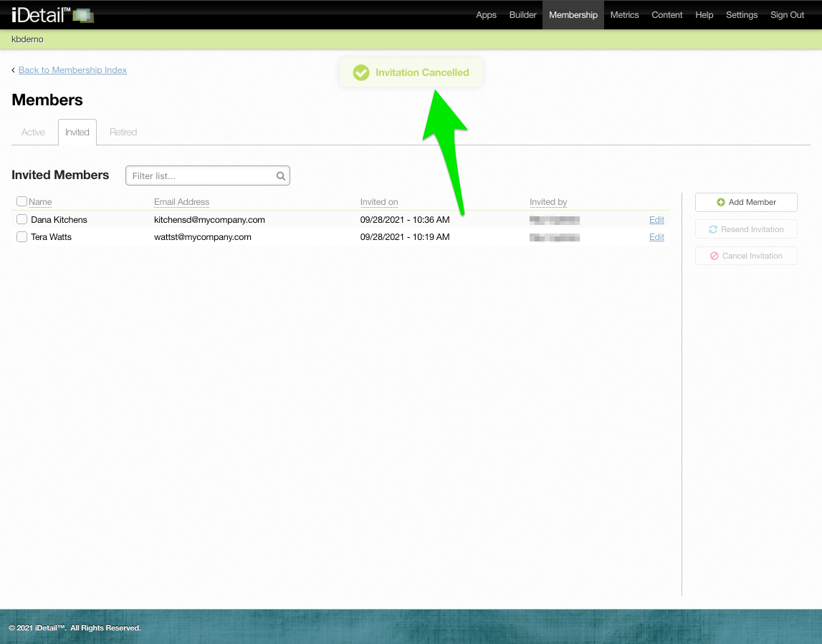Screen dimensions: 822x644
Task: Click the copyright text in the footer
Action: 75,628
